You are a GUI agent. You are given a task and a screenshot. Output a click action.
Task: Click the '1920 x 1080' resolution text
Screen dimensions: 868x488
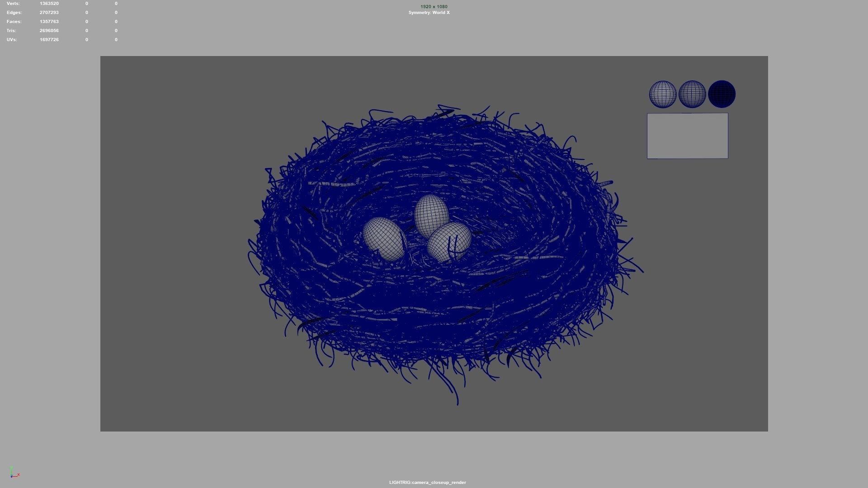434,7
